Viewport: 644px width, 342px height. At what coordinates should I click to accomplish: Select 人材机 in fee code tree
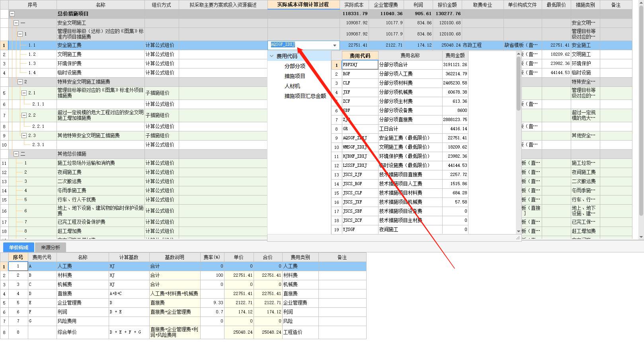pos(292,86)
